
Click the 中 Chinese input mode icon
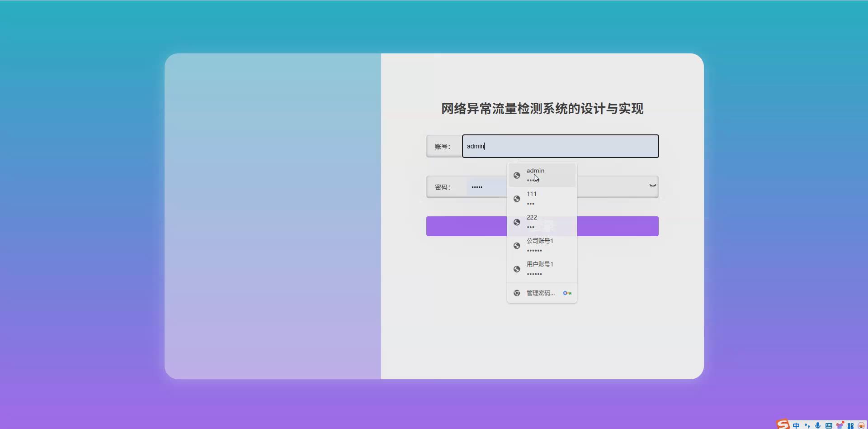pos(796,425)
